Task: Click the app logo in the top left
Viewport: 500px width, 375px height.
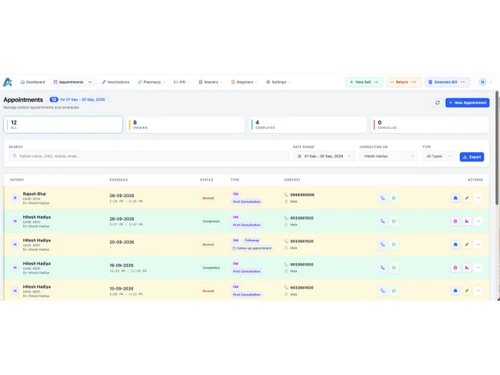Action: 8,82
